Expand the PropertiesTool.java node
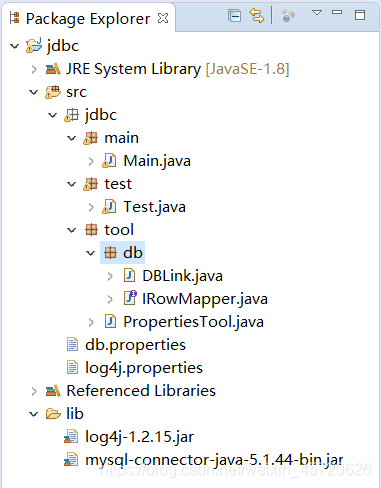This screenshot has height=488, width=381. point(91,322)
